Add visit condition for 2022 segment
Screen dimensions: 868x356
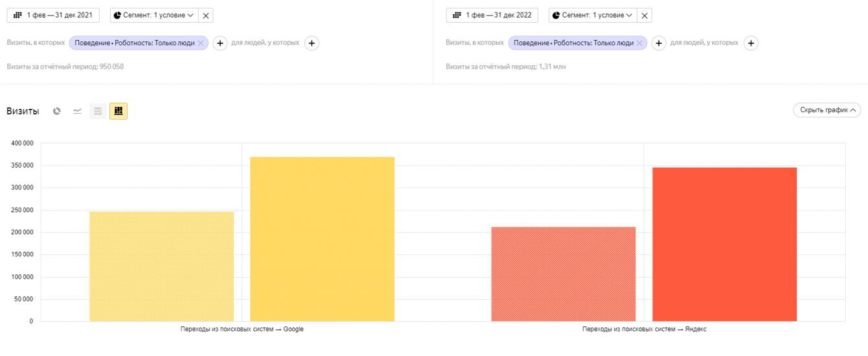point(659,43)
